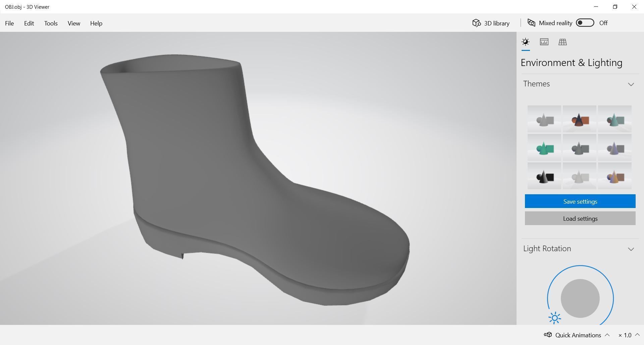Open the Stats & Shading tab icon
644x345 pixels.
[x=544, y=42]
